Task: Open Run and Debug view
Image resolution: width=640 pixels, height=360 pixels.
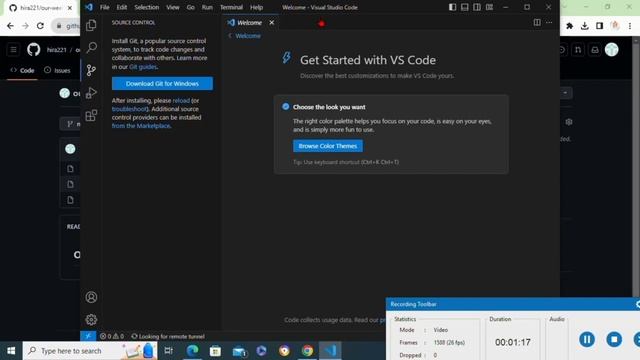Action: (91, 93)
